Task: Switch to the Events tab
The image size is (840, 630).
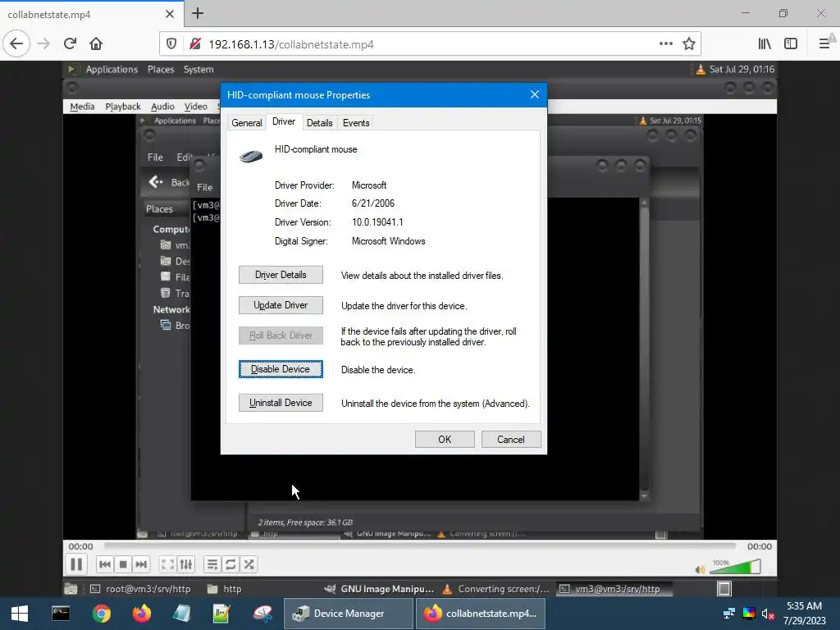Action: 356,123
